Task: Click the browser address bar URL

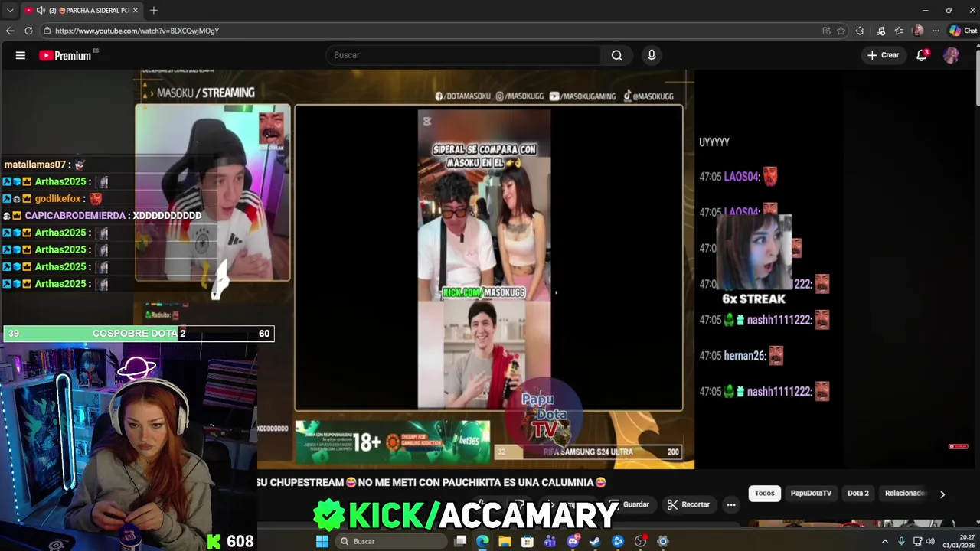Action: (x=137, y=31)
